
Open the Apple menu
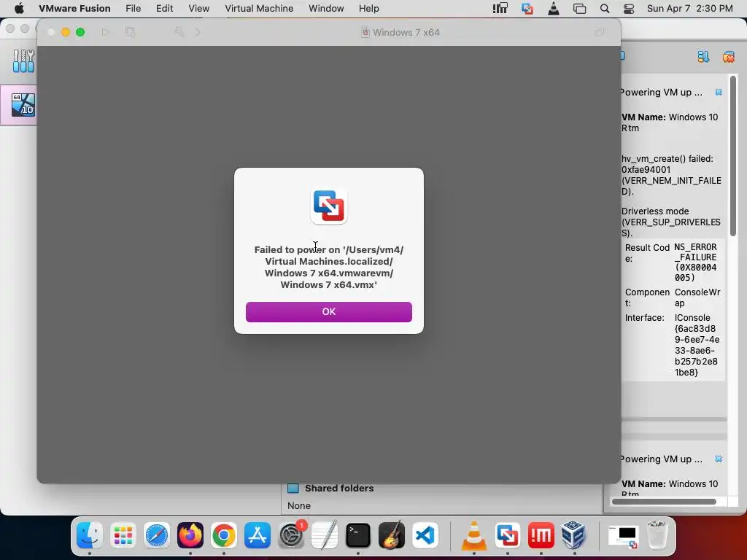tap(19, 8)
